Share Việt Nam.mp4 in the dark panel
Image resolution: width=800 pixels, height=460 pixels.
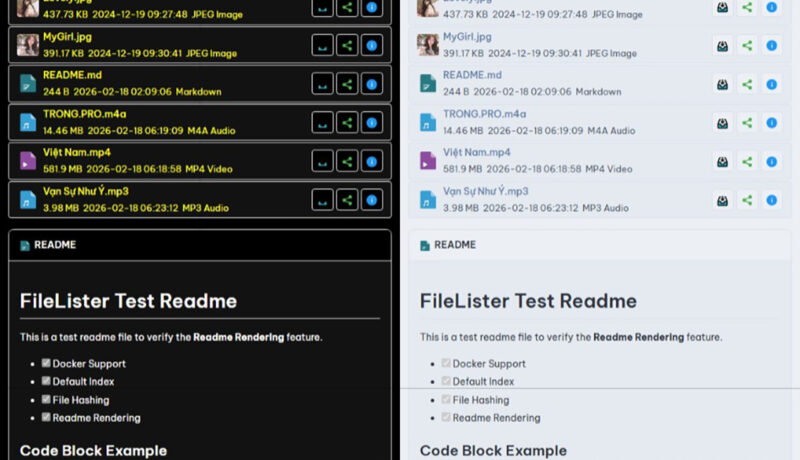tap(347, 161)
